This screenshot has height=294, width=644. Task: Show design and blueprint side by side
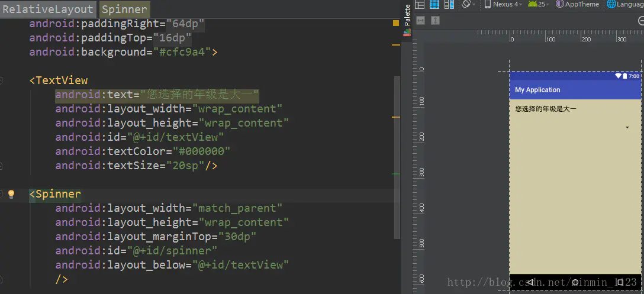[449, 4]
